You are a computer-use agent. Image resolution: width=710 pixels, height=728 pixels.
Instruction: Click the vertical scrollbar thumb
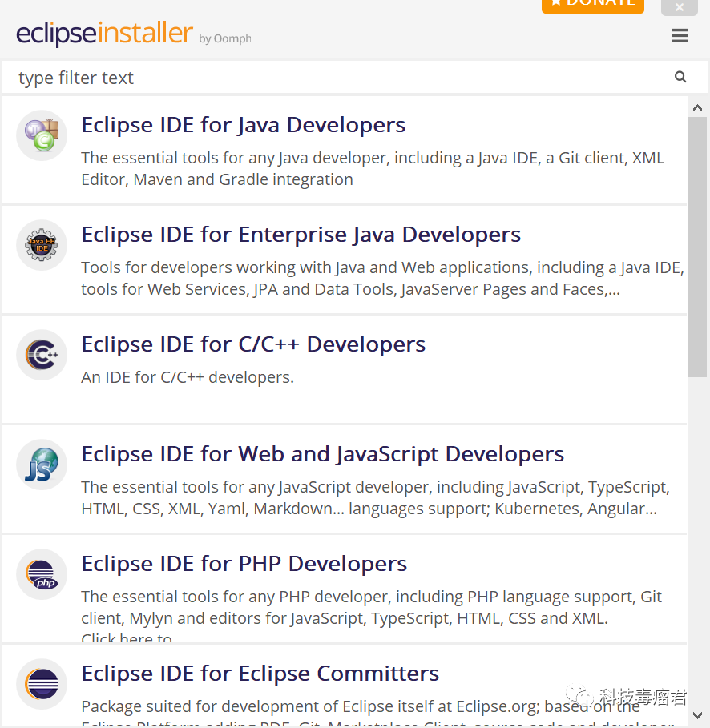(x=697, y=247)
